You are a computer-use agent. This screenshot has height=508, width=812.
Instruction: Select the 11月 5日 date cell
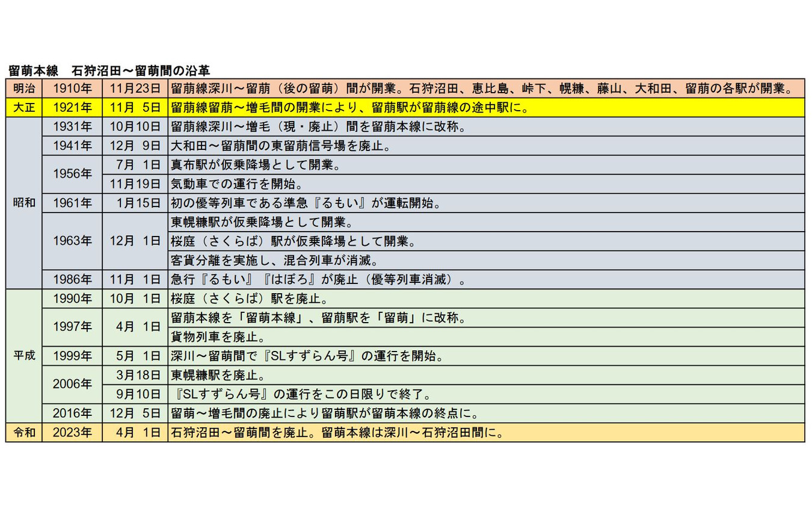pos(135,107)
